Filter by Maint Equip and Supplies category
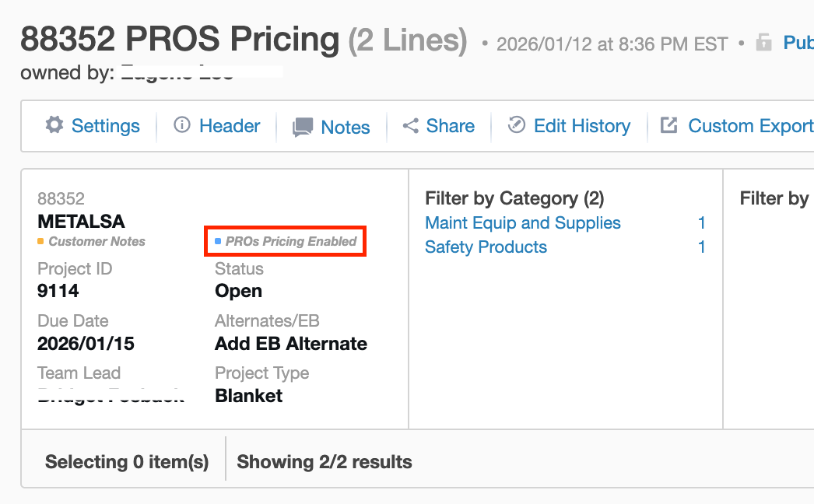Viewport: 814px width, 504px height. coord(522,223)
